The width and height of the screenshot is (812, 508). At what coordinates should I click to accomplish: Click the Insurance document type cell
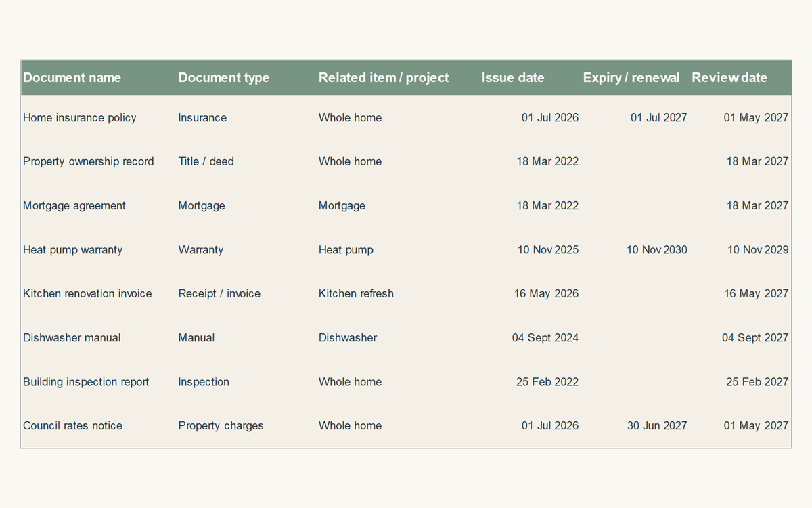tap(202, 117)
